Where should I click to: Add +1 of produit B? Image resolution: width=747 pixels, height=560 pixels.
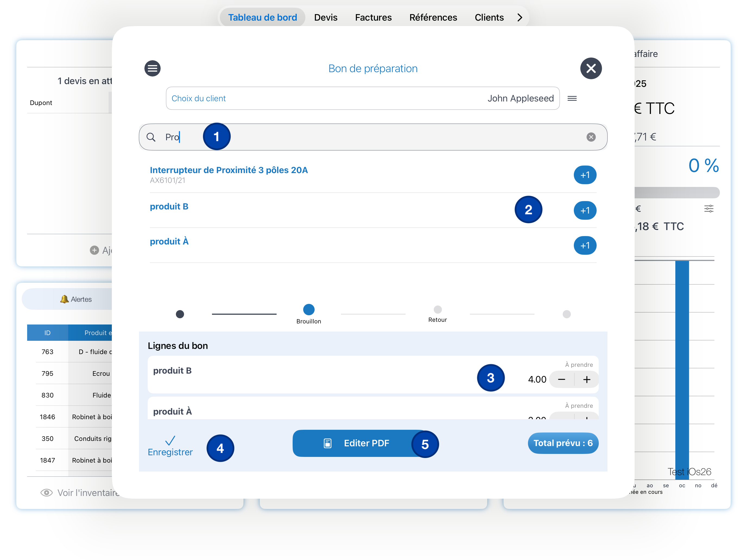(x=585, y=210)
